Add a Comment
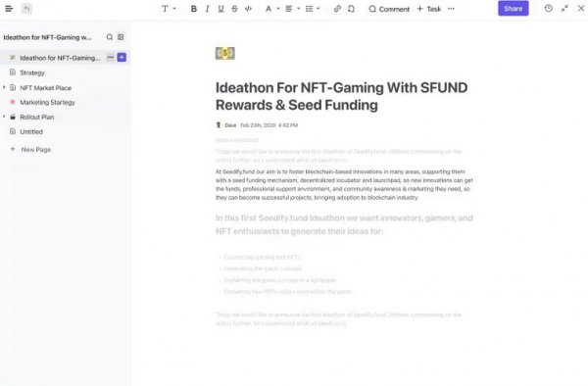The width and height of the screenshot is (588, 386). [389, 9]
